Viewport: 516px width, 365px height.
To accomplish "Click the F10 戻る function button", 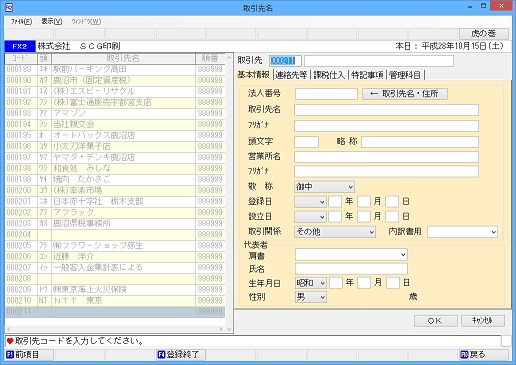I will (x=484, y=355).
